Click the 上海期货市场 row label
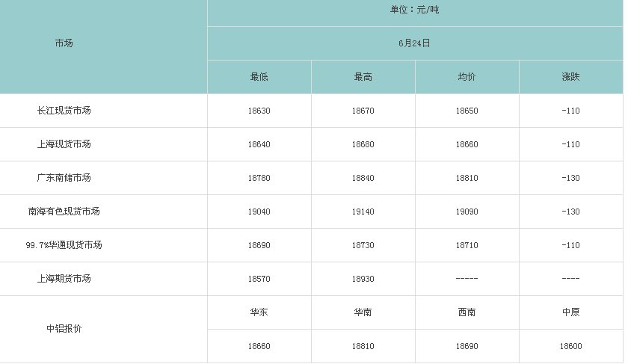 point(64,279)
